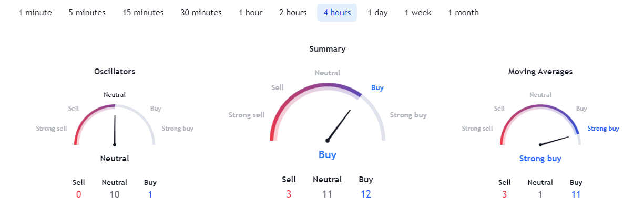Click the Moving Averages Sell count 3
The height and width of the screenshot is (216, 644).
coord(504,194)
